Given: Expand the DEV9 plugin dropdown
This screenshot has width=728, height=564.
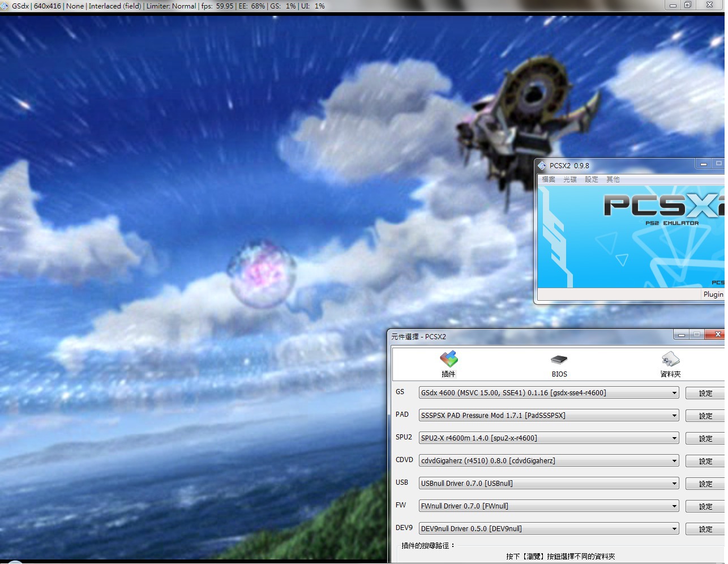Looking at the screenshot, I should (549, 528).
